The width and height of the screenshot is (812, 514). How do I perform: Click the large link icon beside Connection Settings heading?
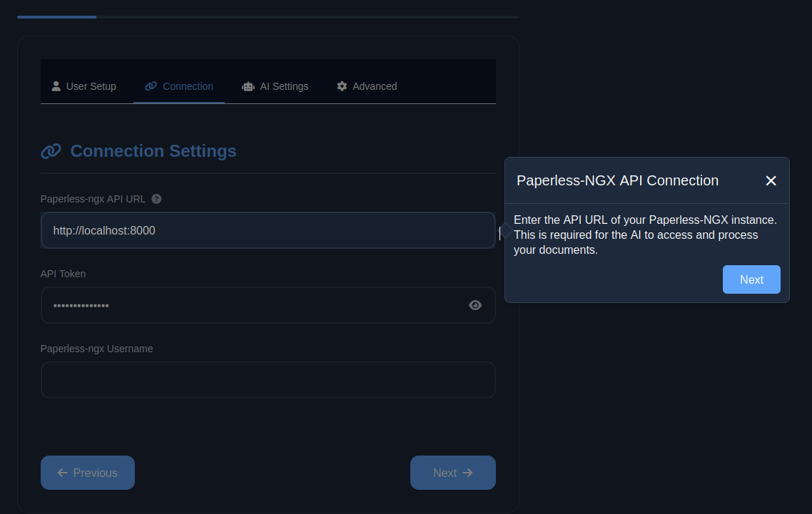click(x=51, y=151)
